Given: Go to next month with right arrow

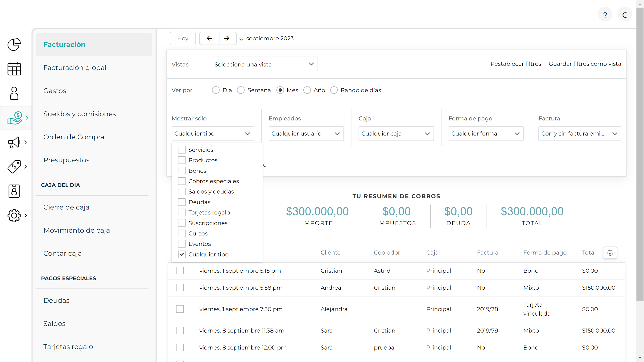Looking at the screenshot, I should (x=227, y=38).
